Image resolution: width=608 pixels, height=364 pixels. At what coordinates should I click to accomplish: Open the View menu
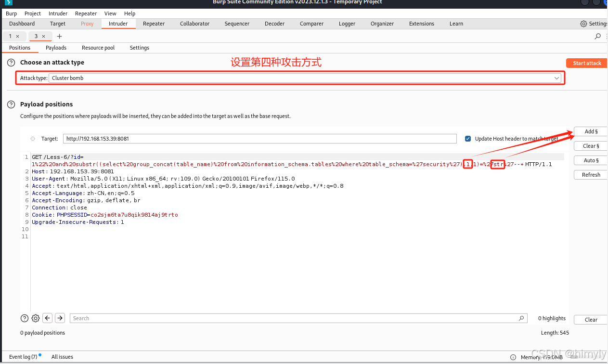tap(110, 13)
